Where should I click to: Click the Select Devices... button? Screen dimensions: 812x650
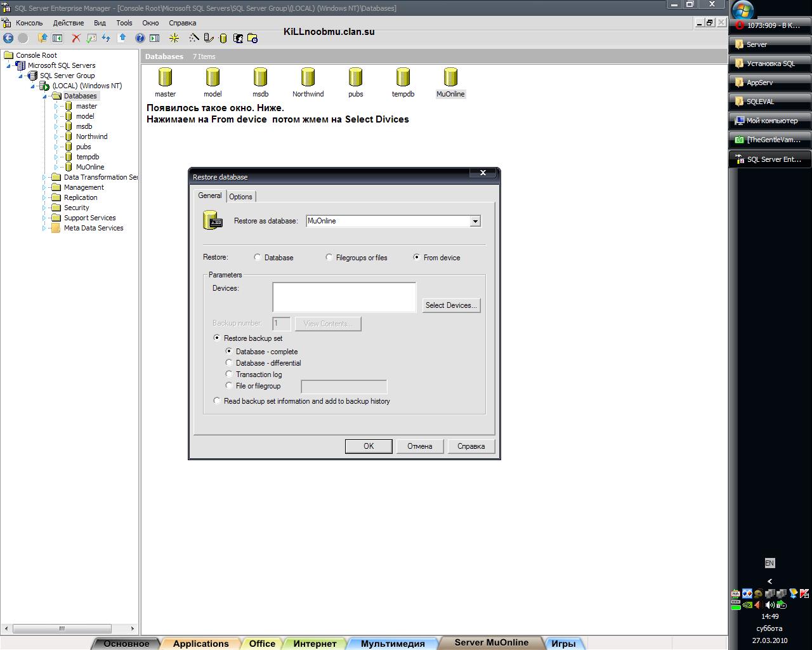451,305
